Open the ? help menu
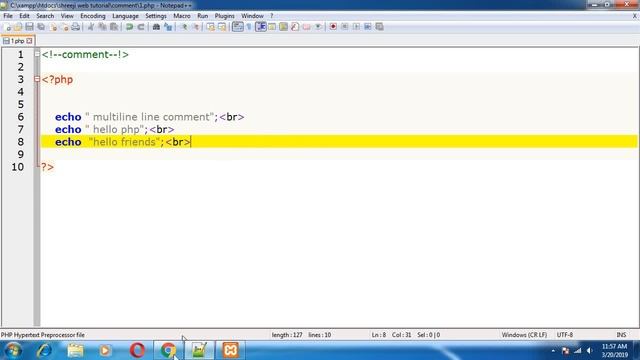Image resolution: width=640 pixels, height=360 pixels. (x=271, y=16)
